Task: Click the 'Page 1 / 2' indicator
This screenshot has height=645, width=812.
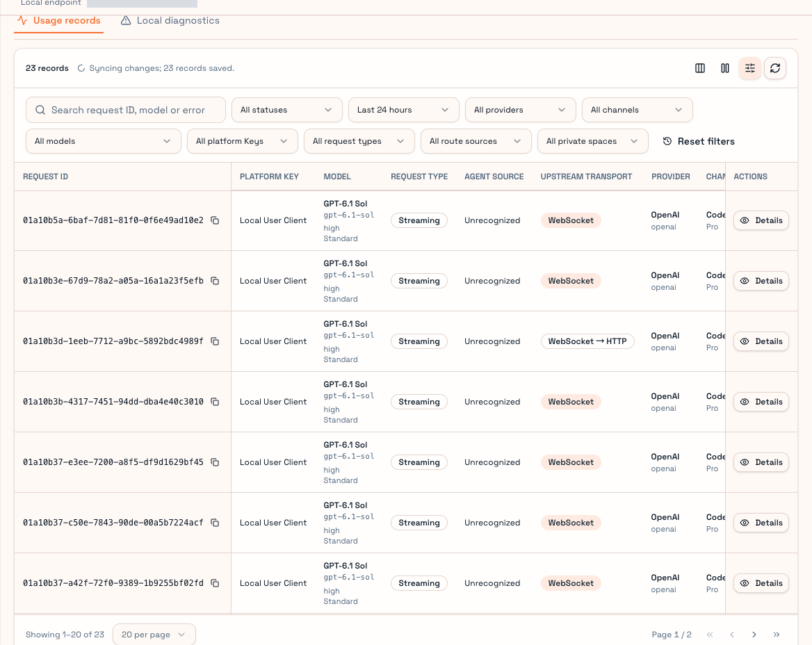Action: click(672, 635)
